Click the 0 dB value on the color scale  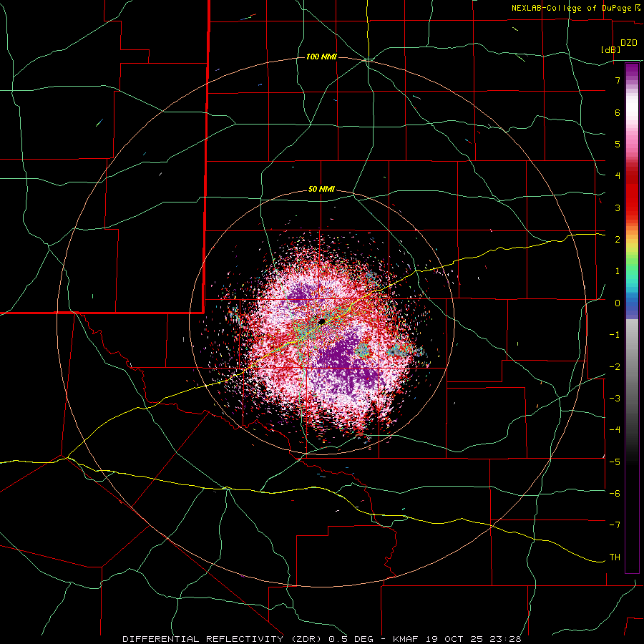[618, 303]
